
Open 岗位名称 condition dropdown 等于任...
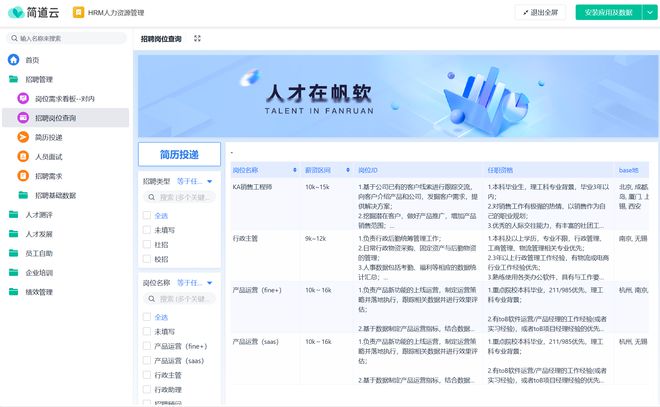(194, 283)
